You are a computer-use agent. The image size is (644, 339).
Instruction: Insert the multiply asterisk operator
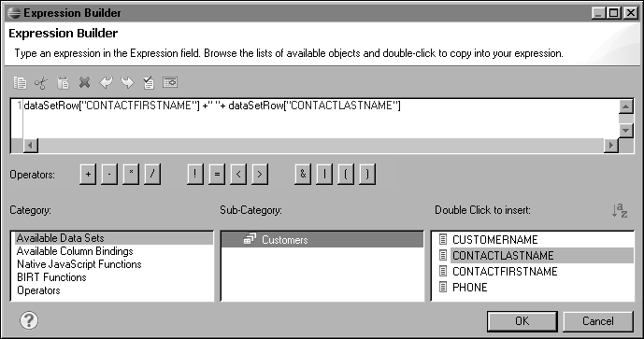(131, 174)
